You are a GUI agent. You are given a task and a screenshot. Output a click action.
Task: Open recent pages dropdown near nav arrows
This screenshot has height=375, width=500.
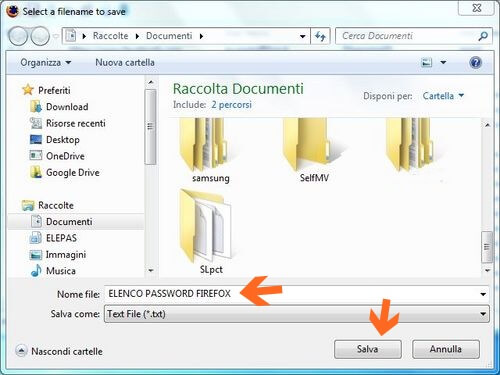click(56, 36)
